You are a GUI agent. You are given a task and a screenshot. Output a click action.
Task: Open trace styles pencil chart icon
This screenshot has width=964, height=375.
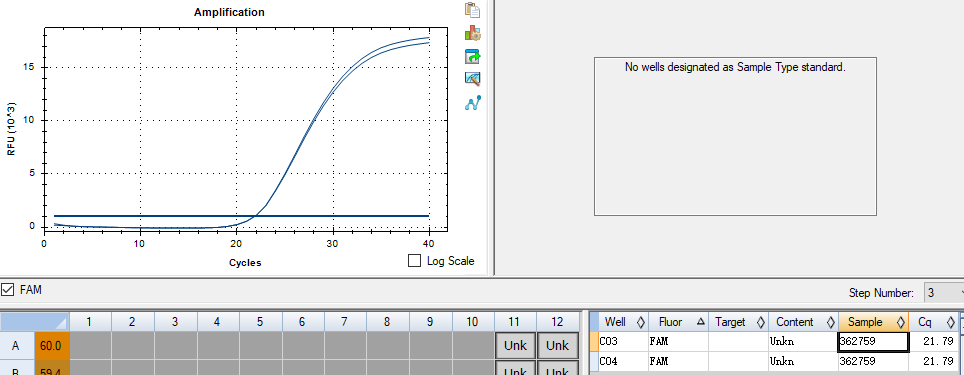[x=472, y=79]
